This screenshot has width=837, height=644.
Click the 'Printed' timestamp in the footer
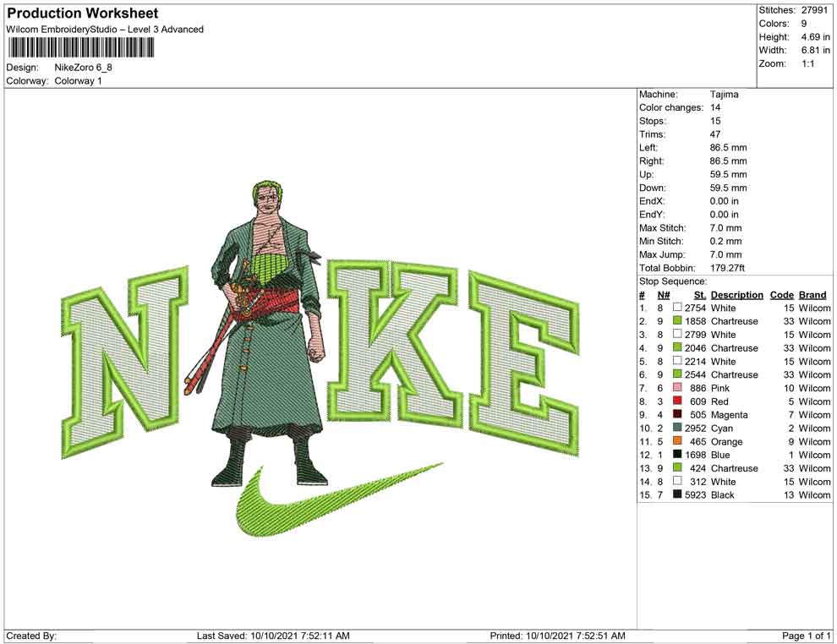tap(557, 636)
